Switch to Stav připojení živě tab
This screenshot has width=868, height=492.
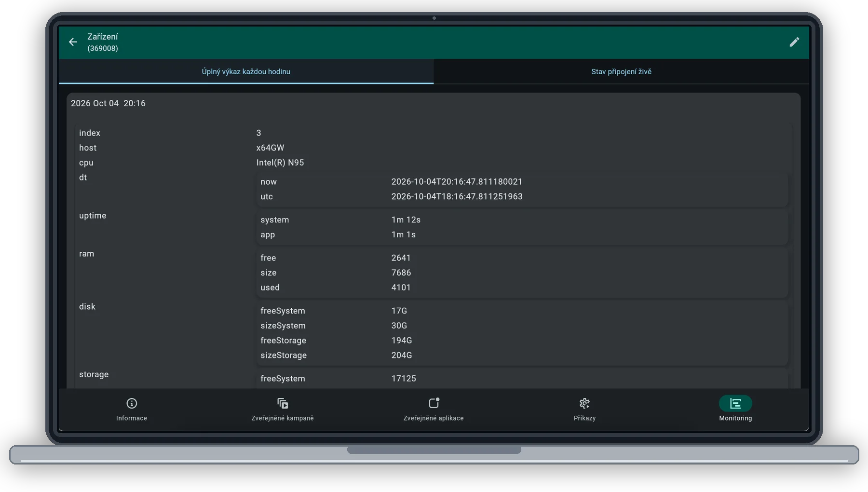621,71
